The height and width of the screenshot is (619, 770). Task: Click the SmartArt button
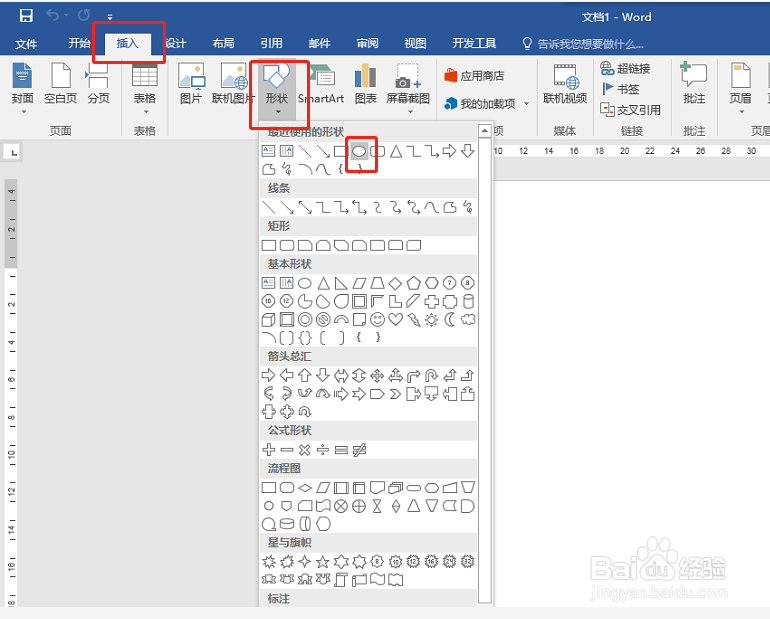321,83
